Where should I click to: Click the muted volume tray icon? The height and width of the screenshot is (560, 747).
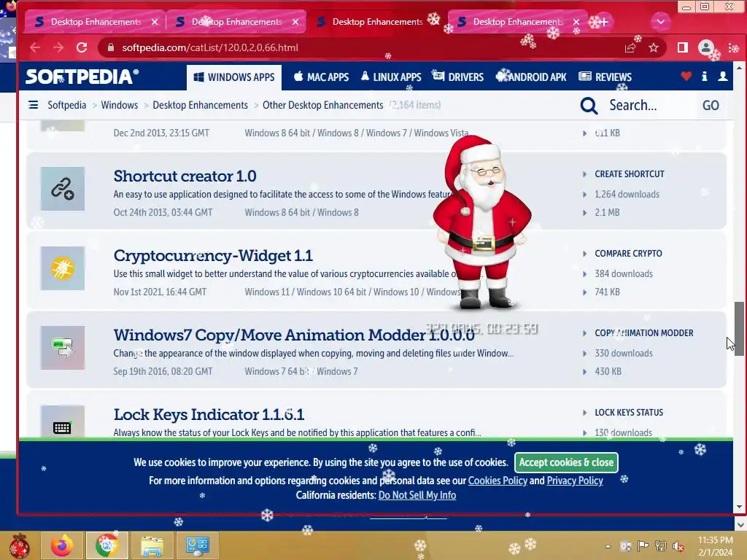[x=678, y=546]
